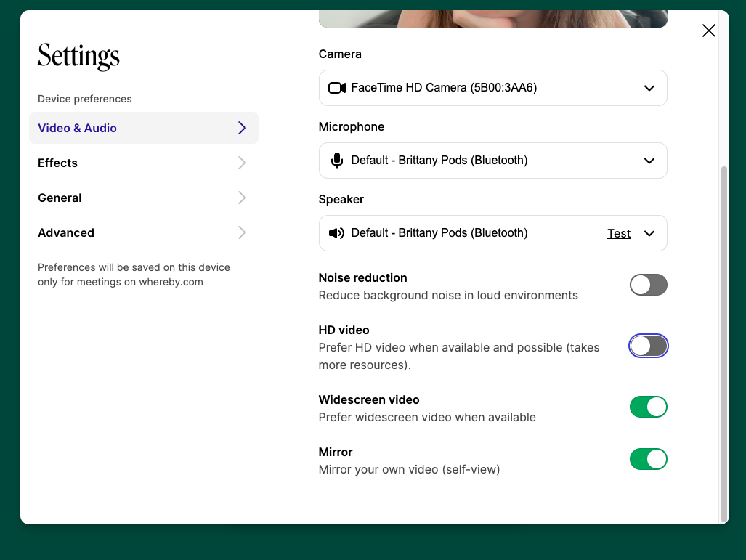746x560 pixels.
Task: Select the General settings label
Action: (60, 198)
